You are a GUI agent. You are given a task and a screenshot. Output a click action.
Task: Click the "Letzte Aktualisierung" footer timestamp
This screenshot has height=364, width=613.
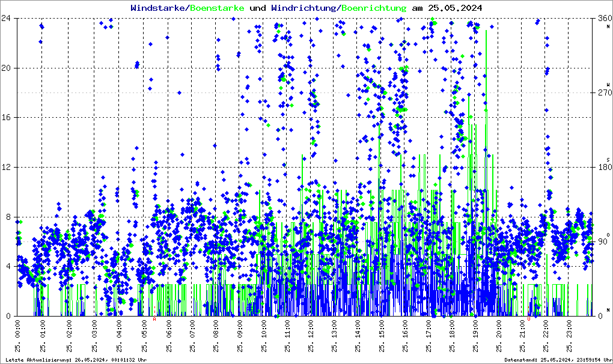pyautogui.click(x=76, y=360)
